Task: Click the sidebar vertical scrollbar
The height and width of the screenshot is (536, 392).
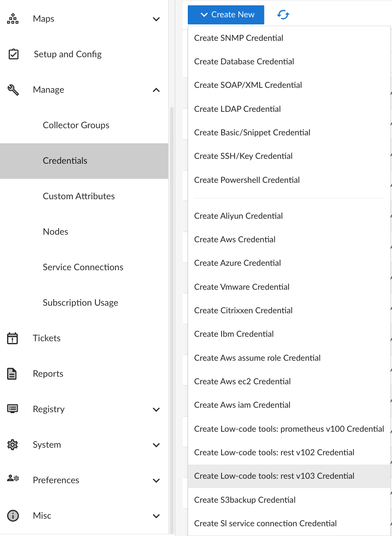Action: click(x=172, y=311)
